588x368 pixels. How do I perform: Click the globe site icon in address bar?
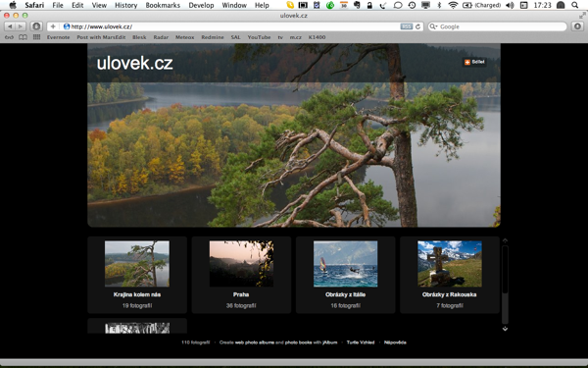click(67, 26)
